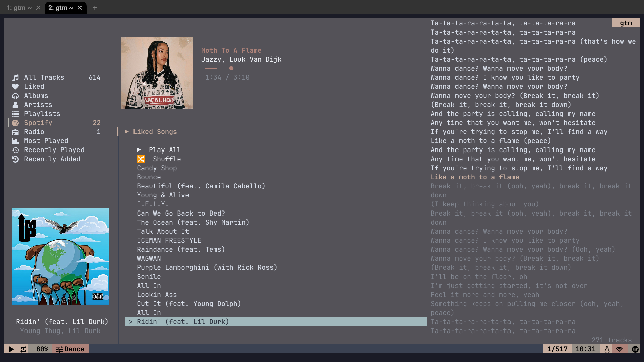Toggle the repeat mode icon in status bar

click(23, 349)
